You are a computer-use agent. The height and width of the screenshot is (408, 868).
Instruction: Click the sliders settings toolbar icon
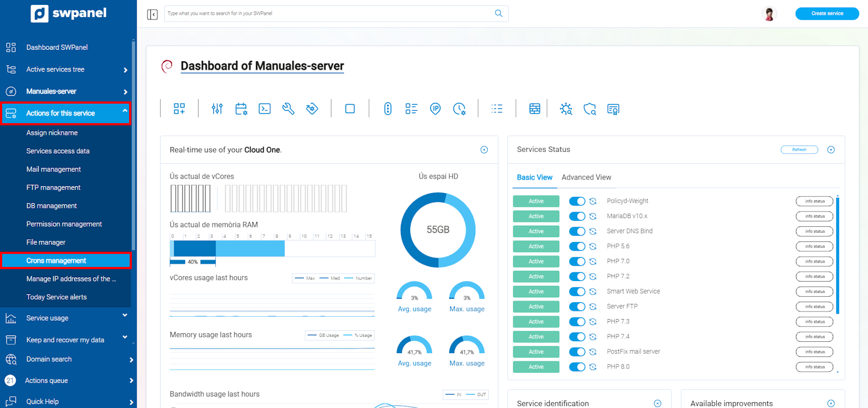coord(217,109)
